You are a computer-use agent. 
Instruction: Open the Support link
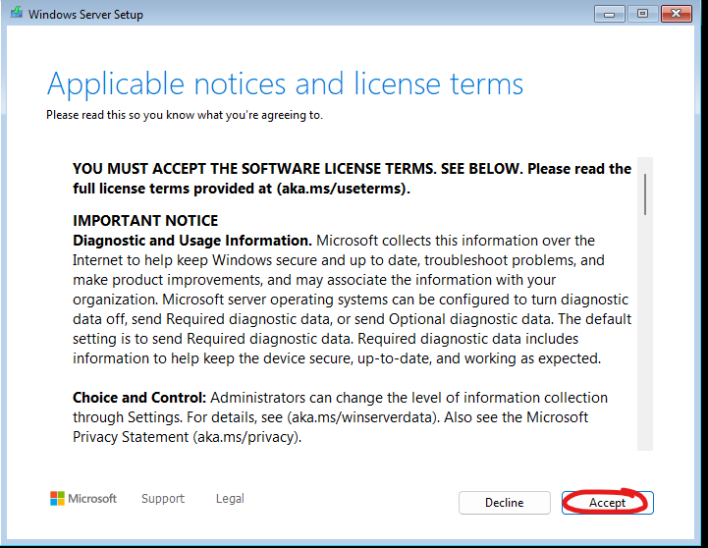163,499
